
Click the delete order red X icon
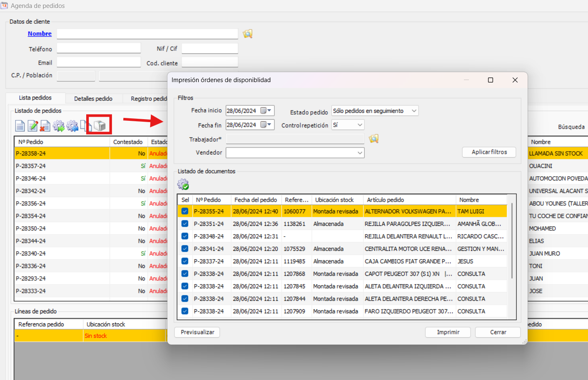(45, 125)
